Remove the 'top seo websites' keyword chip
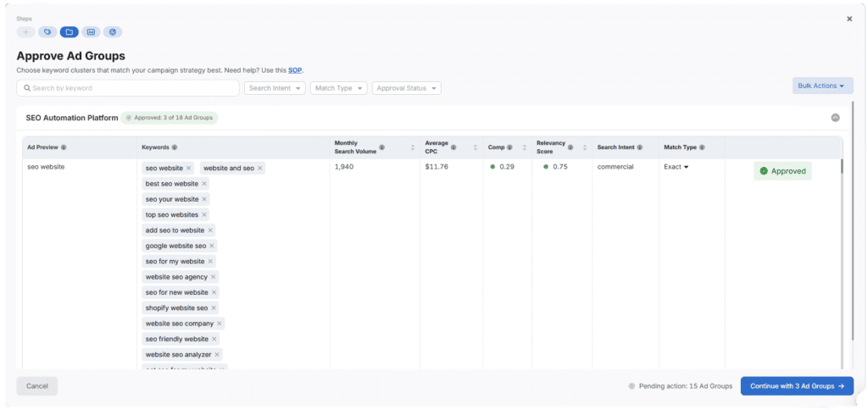 (204, 214)
